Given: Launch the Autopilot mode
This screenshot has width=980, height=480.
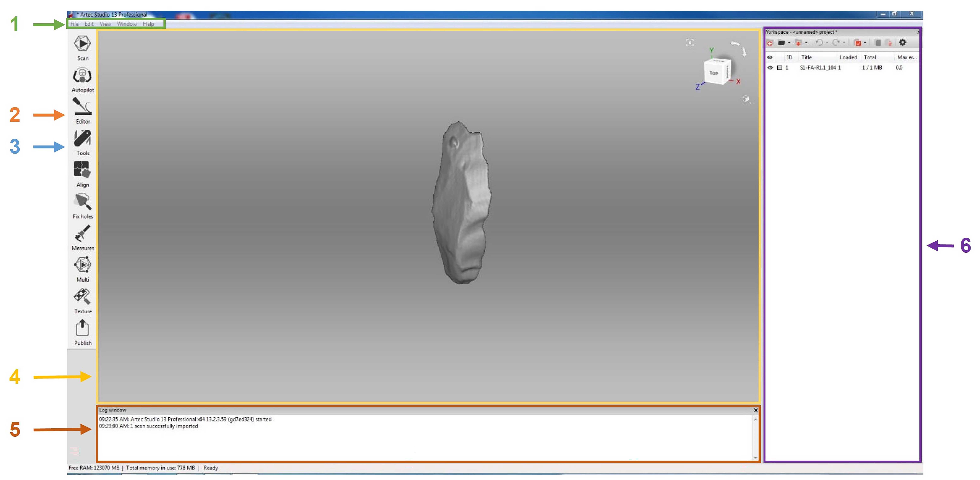Looking at the screenshot, I should point(83,80).
